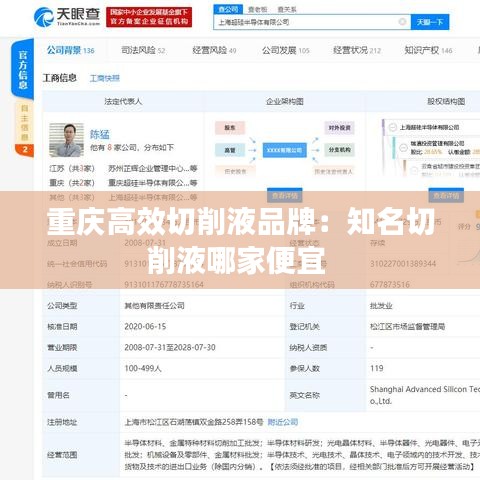This screenshot has width=480, height=480.
Task: Click the 陈猛 profile photo
Action: (x=66, y=140)
